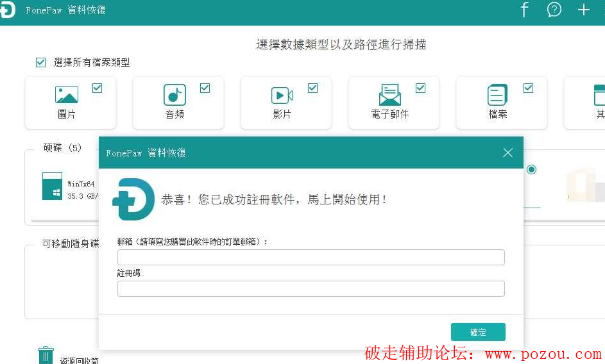Click the 電子郵件 email icon
Image resolution: width=605 pixels, height=364 pixels.
(x=389, y=95)
